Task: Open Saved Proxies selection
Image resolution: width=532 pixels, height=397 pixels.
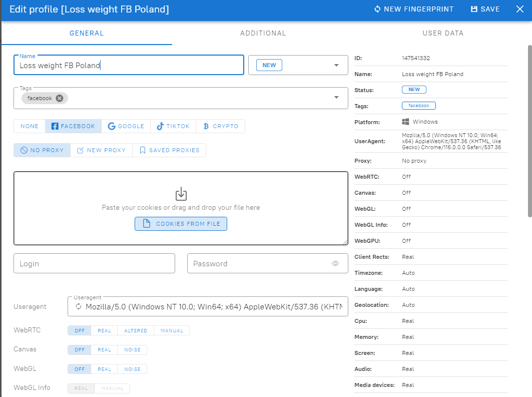Action: (x=169, y=150)
